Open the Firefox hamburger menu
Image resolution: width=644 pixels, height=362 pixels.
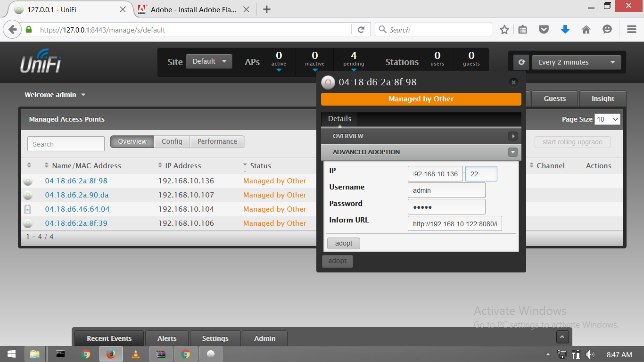click(x=632, y=30)
